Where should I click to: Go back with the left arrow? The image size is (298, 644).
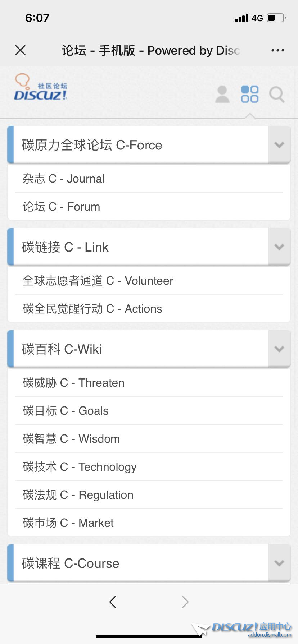(x=113, y=602)
